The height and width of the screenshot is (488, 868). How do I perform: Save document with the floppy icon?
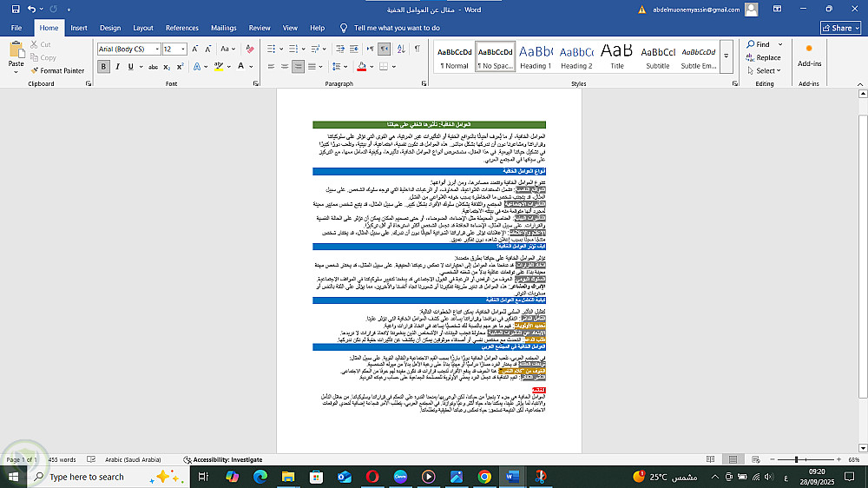[x=16, y=10]
